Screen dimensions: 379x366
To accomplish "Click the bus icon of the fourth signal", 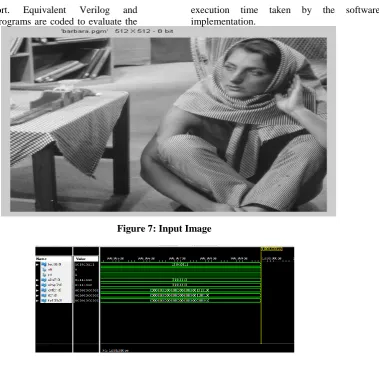I will [44, 280].
